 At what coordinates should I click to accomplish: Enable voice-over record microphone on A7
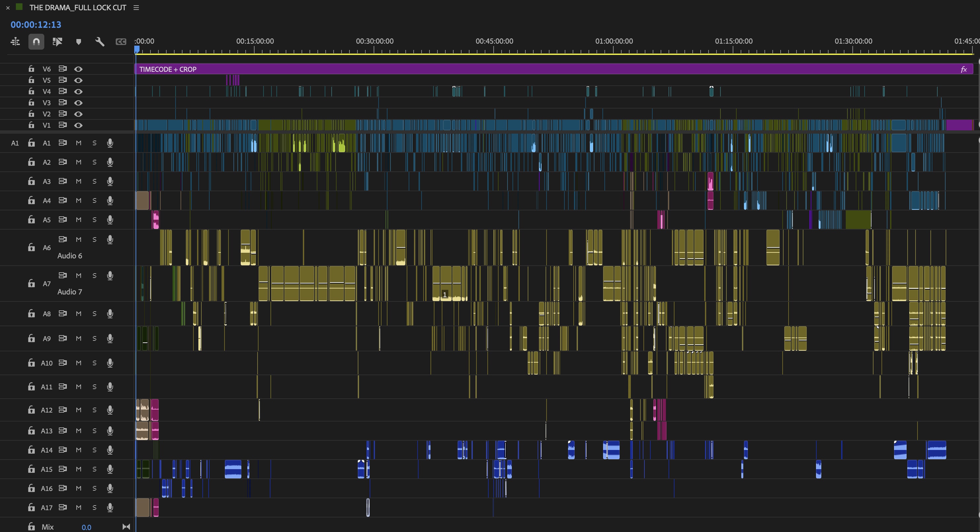point(110,276)
